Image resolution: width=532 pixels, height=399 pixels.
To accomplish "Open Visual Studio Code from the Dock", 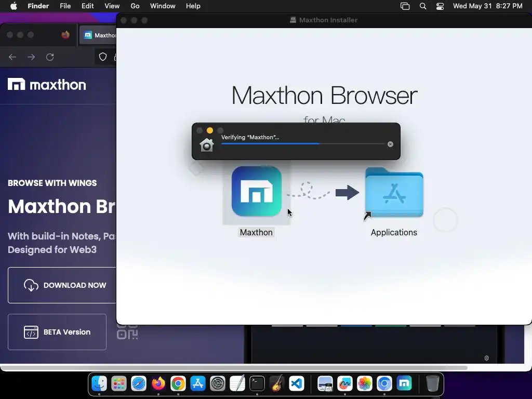I will (x=297, y=384).
